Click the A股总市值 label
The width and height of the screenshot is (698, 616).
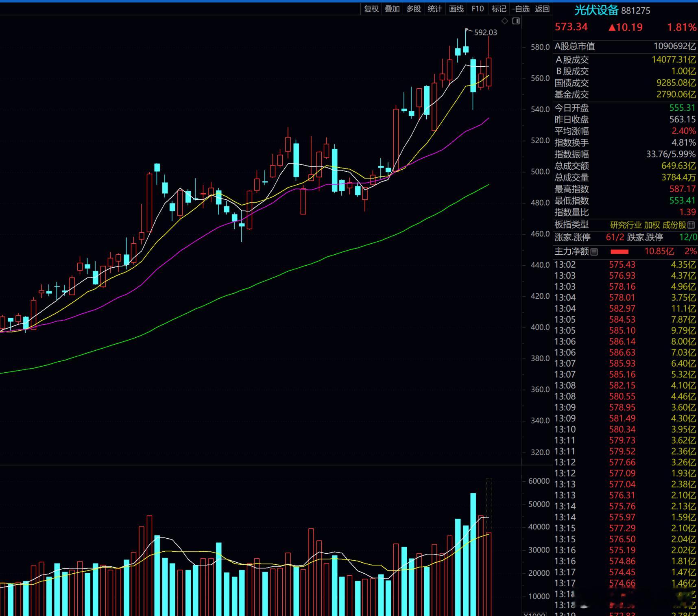[x=575, y=46]
